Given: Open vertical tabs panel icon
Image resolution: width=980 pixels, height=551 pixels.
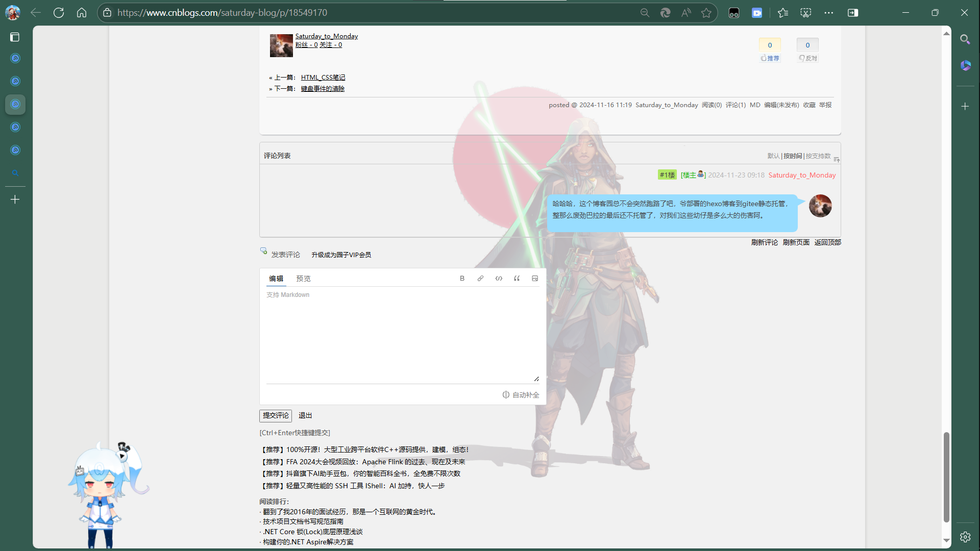Looking at the screenshot, I should click(x=15, y=37).
